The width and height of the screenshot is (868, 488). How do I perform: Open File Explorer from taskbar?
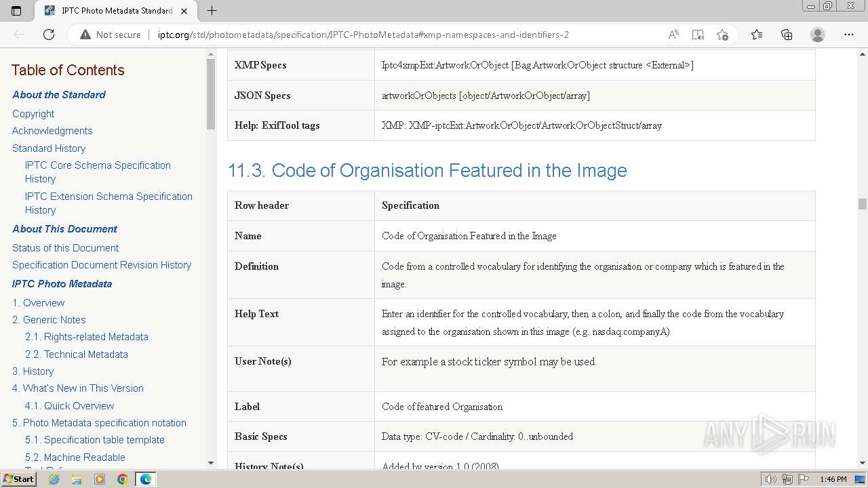(77, 479)
